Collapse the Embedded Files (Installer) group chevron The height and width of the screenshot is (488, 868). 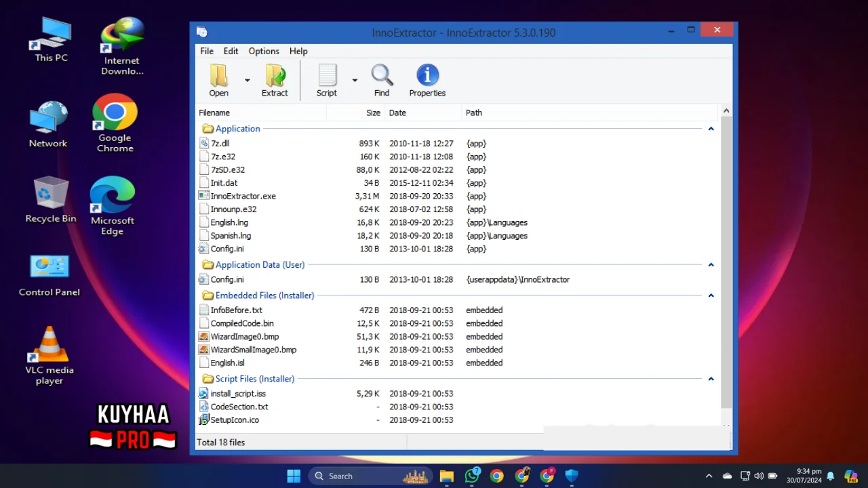[x=711, y=296]
